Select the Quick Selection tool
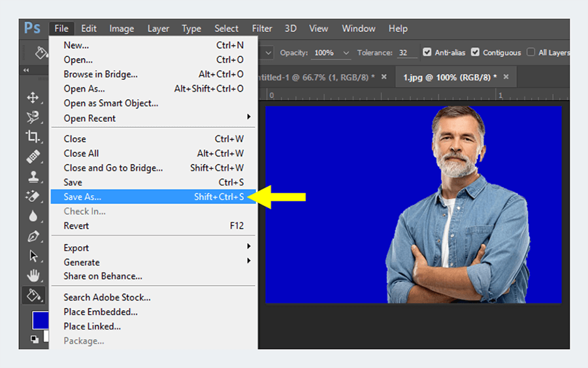Viewport: 588px width, 368px height. 33,117
